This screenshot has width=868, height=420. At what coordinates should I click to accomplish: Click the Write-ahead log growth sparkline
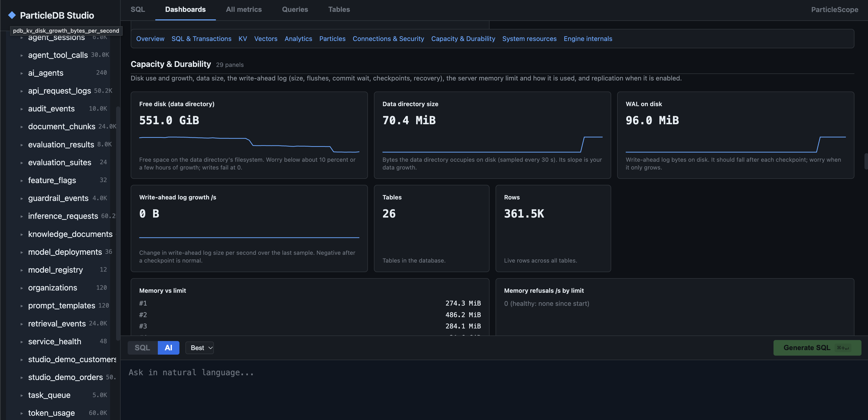pyautogui.click(x=249, y=237)
